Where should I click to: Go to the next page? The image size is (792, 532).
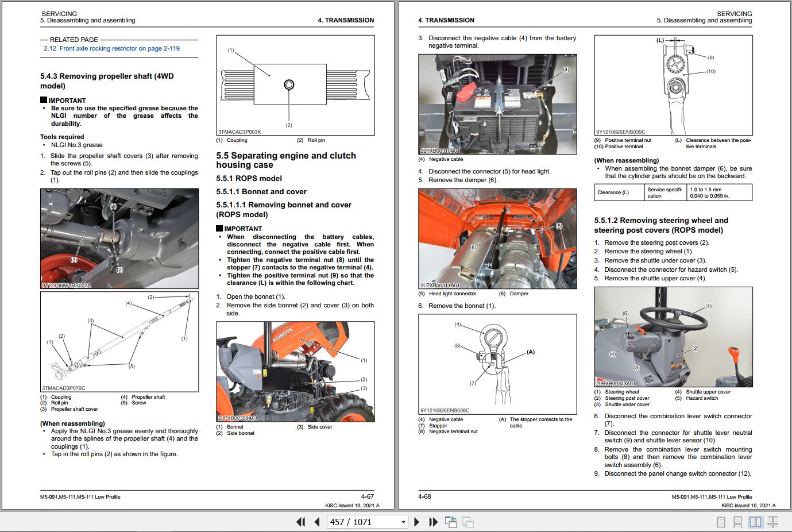click(417, 522)
